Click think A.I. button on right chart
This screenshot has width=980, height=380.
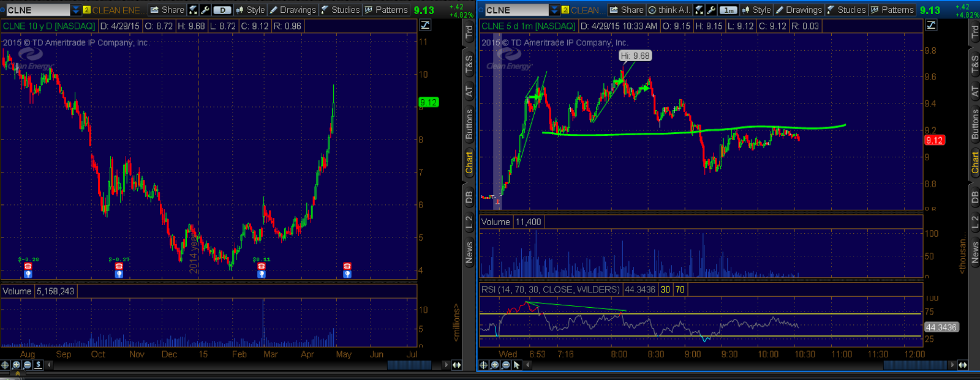tap(669, 10)
